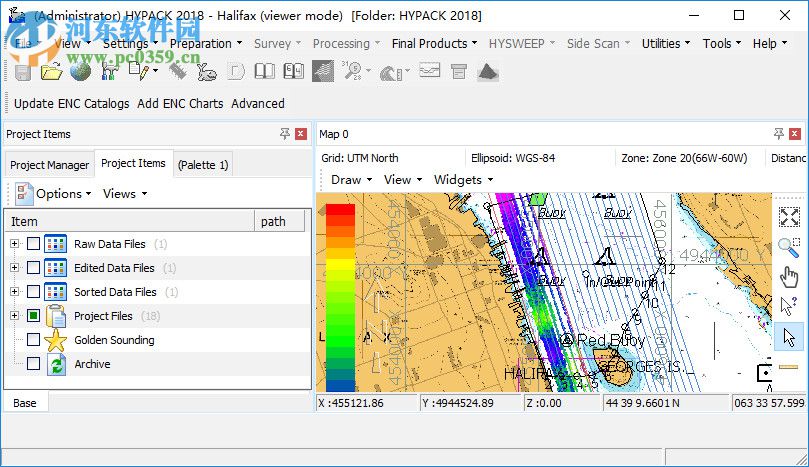Switch to the (Palette 1) tab
The height and width of the screenshot is (467, 809).
tap(203, 165)
